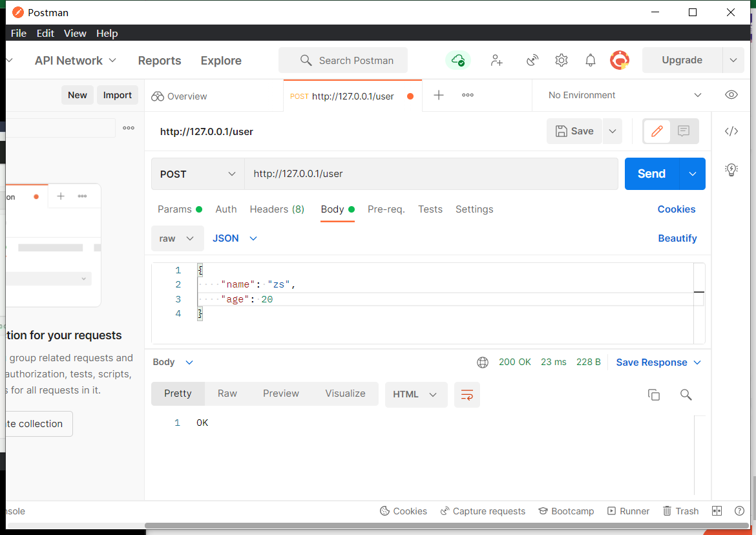Search within the response body
The height and width of the screenshot is (535, 756).
tap(686, 395)
